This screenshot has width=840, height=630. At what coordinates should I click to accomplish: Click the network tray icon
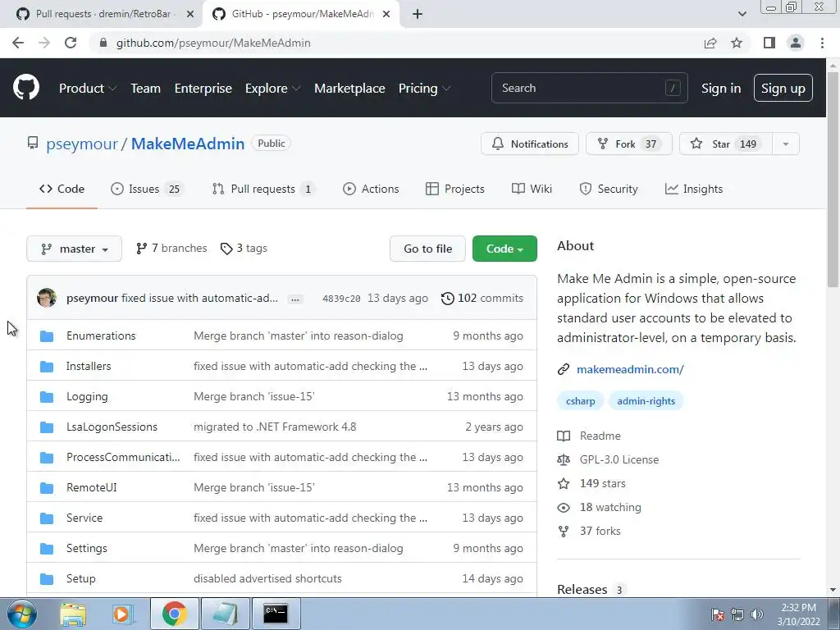click(x=737, y=614)
